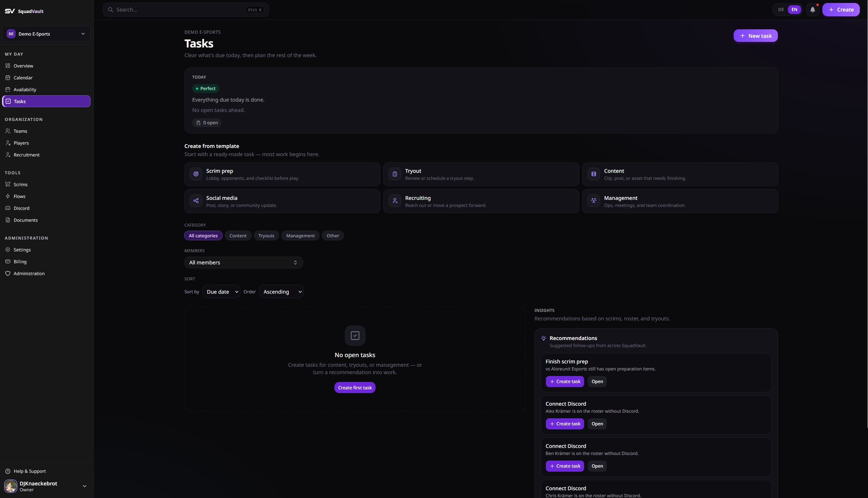Filter tasks by Tryouts category

point(266,235)
